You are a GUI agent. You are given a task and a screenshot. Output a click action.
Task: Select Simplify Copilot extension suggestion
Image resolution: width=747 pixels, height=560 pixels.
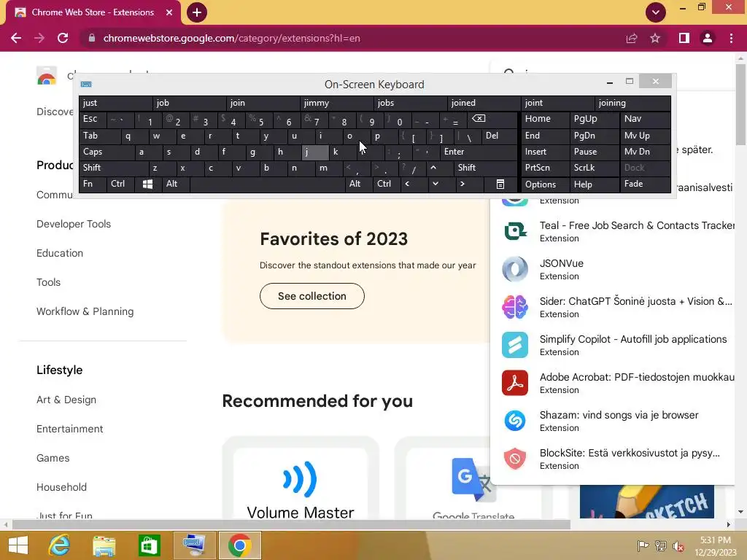tap(613, 345)
